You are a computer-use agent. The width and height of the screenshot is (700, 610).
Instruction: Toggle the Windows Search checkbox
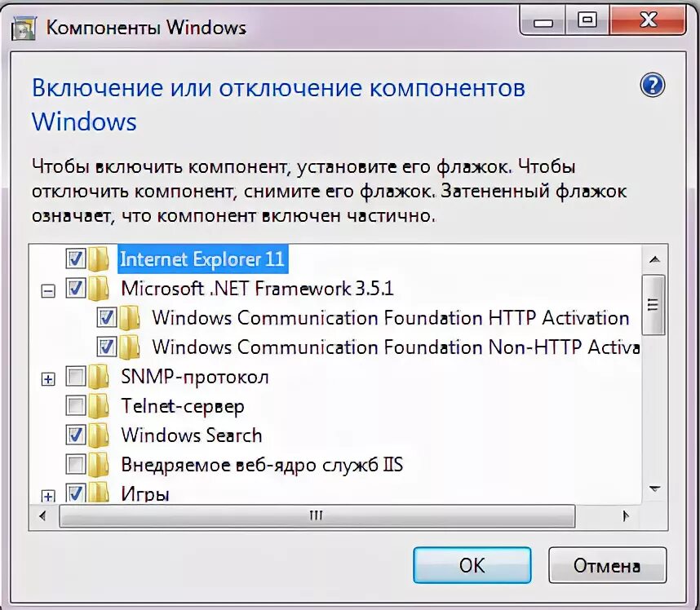[75, 435]
